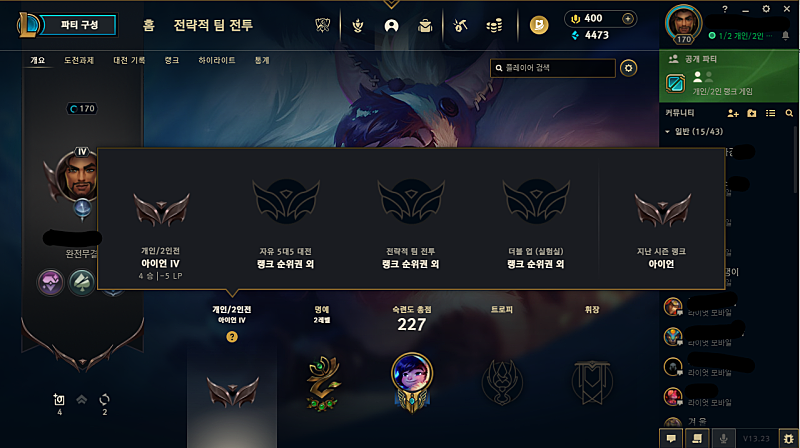Click the add friend icon in the Community panel
Screen dimensions: 800x448
[733, 113]
